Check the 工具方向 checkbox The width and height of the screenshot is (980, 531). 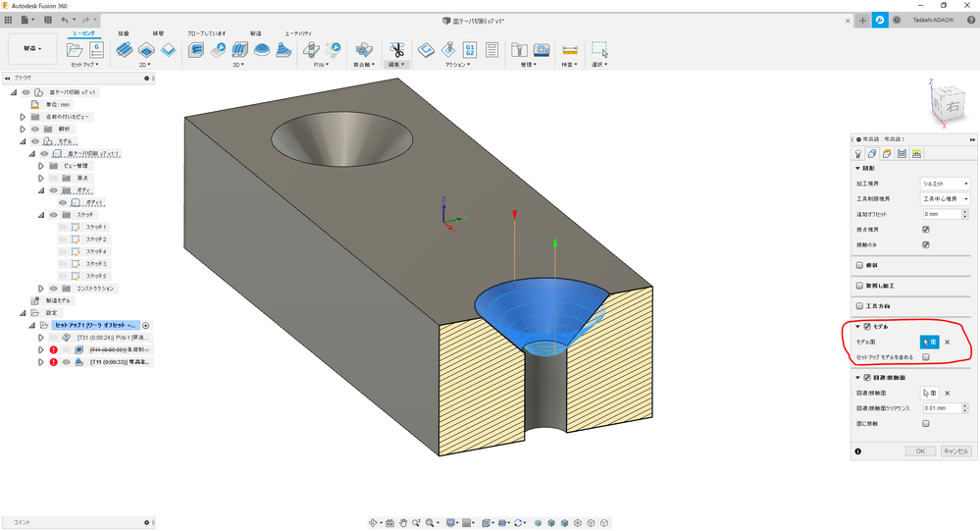(859, 306)
